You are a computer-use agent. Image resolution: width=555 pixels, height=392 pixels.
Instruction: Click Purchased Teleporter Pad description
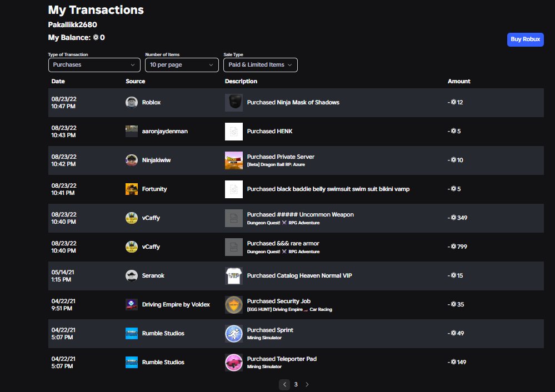coord(282,359)
